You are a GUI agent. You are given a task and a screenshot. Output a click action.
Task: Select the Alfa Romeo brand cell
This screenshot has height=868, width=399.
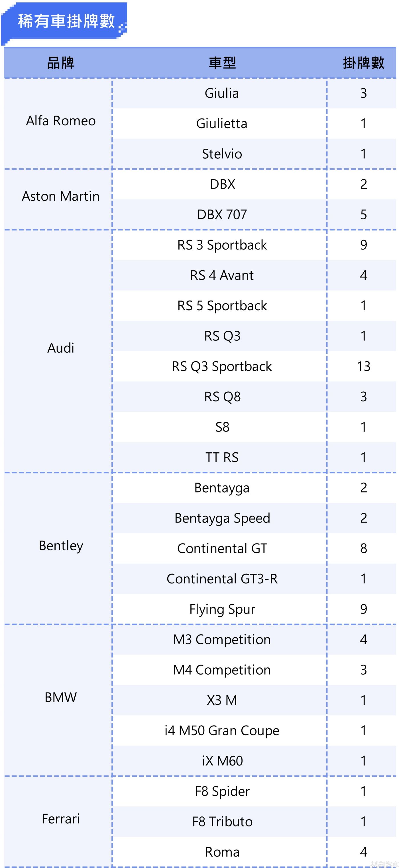[x=61, y=121]
